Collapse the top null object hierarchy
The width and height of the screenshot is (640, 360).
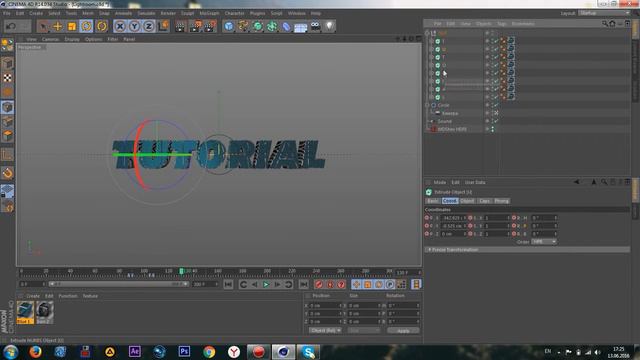(x=427, y=33)
